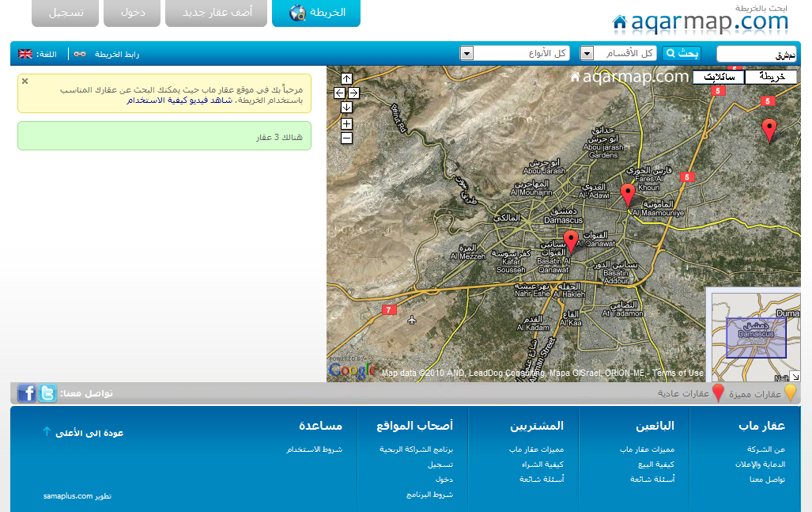Open مميزات عقار ماب under المشترين

click(537, 449)
